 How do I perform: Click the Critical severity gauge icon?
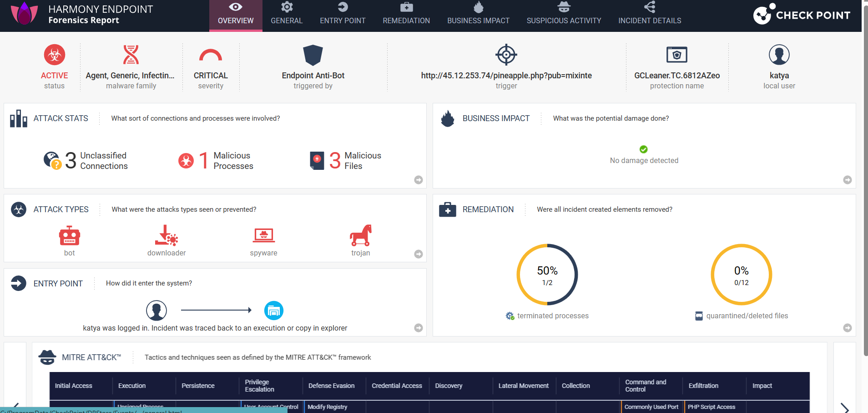coord(211,55)
